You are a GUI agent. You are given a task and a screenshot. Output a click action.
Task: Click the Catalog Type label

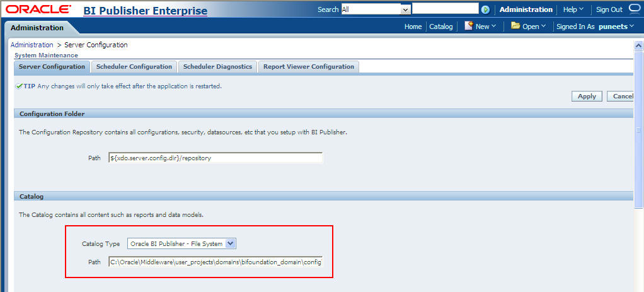point(101,244)
